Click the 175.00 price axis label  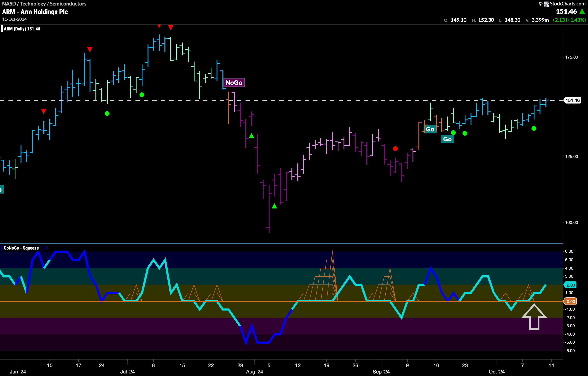[x=571, y=57]
